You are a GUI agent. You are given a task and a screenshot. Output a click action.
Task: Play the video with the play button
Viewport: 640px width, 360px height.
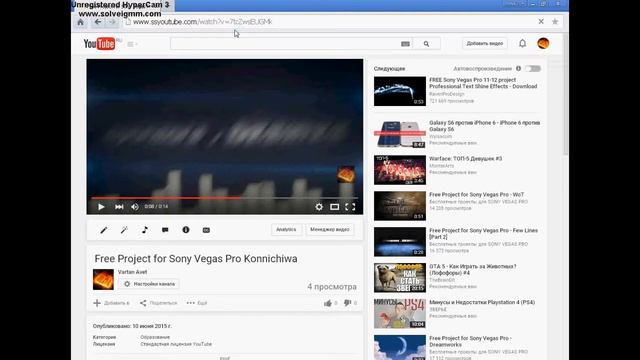coord(101,207)
